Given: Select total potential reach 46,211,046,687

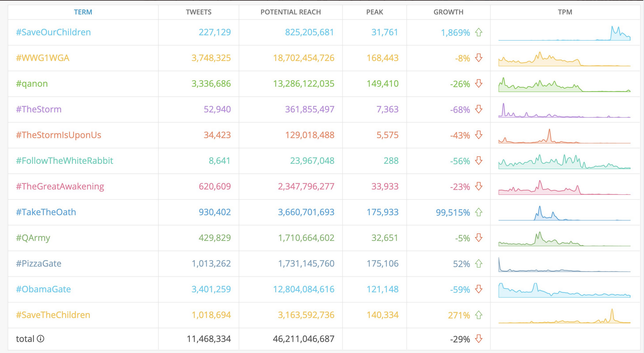Looking at the screenshot, I should coord(304,339).
